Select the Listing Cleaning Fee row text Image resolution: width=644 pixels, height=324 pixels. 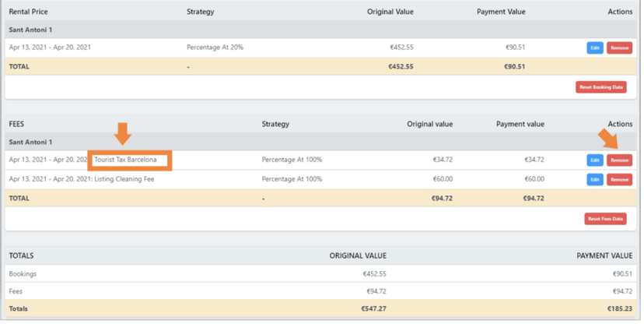tap(82, 179)
